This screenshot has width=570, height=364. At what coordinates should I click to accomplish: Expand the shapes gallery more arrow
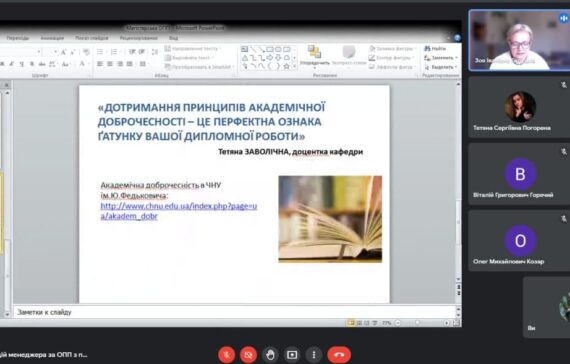[x=294, y=67]
